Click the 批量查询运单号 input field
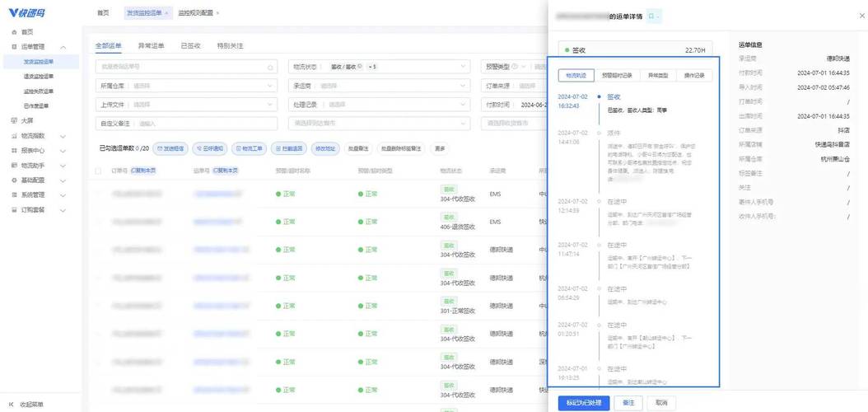The height and width of the screenshot is (412, 868). [187, 67]
